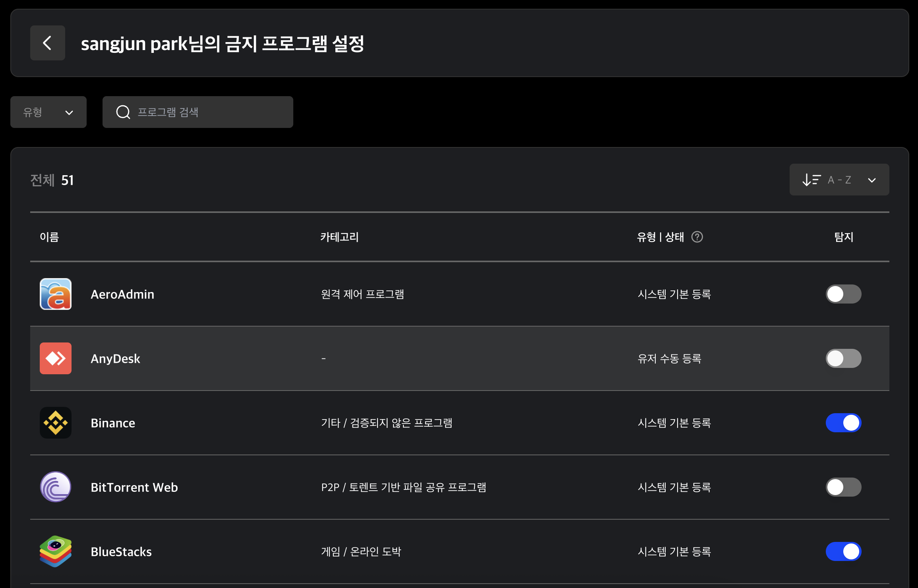Click the sort order arrow icon
918x588 pixels.
[x=811, y=180]
